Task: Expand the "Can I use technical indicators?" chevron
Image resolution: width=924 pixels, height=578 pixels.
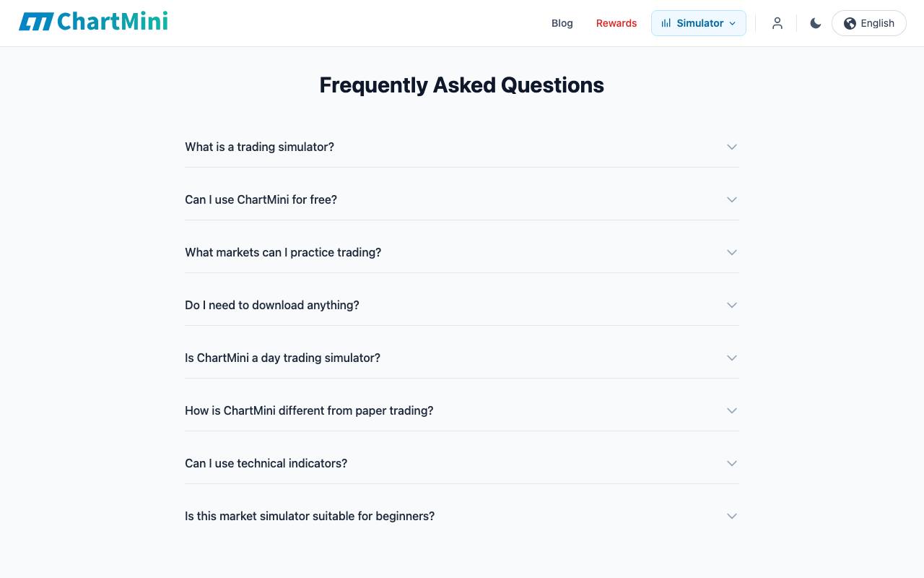Action: pos(732,463)
